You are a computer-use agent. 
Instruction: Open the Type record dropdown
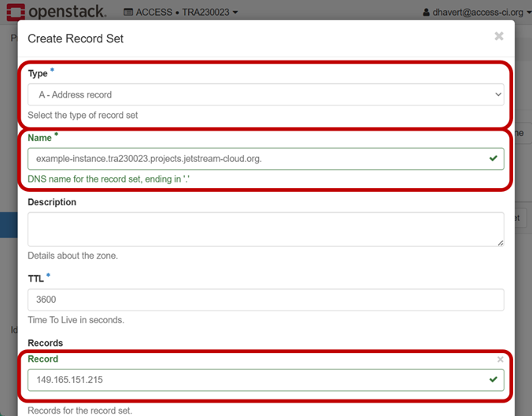tap(265, 94)
